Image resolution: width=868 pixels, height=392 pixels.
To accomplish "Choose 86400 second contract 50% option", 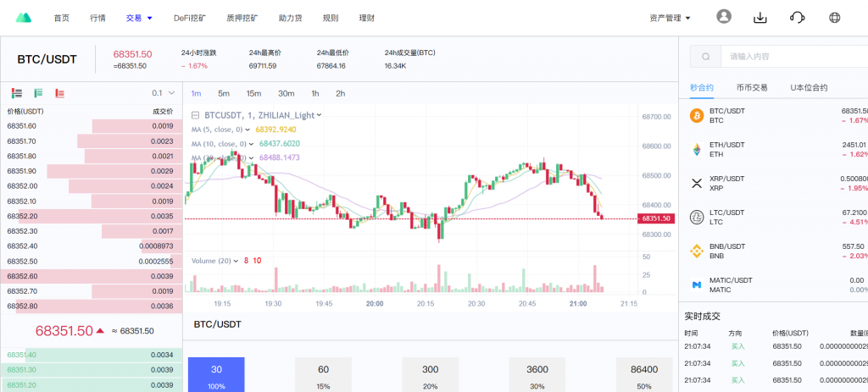I will pyautogui.click(x=644, y=375).
